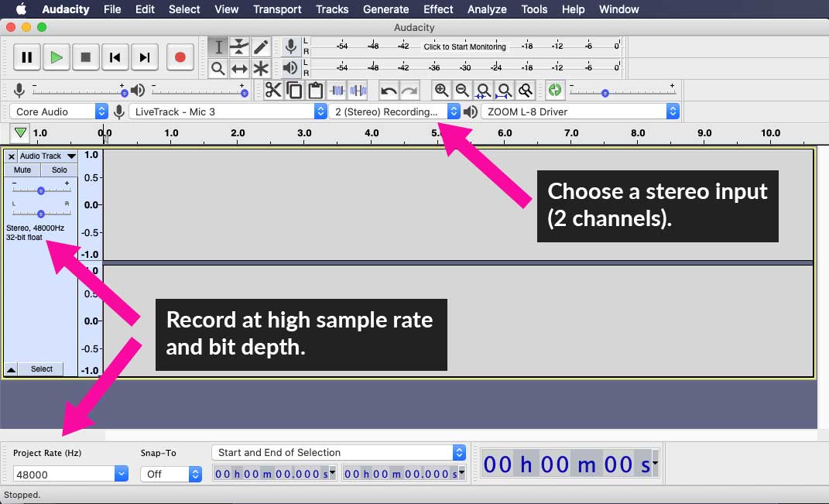Click the 6.0 mark on timeline ruler

click(505, 132)
